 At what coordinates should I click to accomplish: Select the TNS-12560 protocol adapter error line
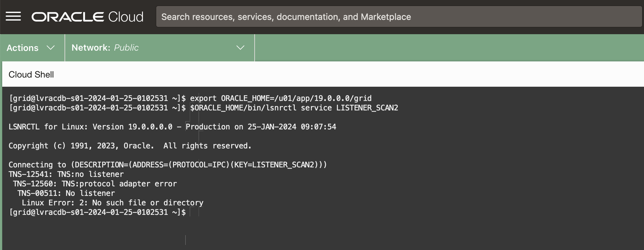tap(95, 184)
